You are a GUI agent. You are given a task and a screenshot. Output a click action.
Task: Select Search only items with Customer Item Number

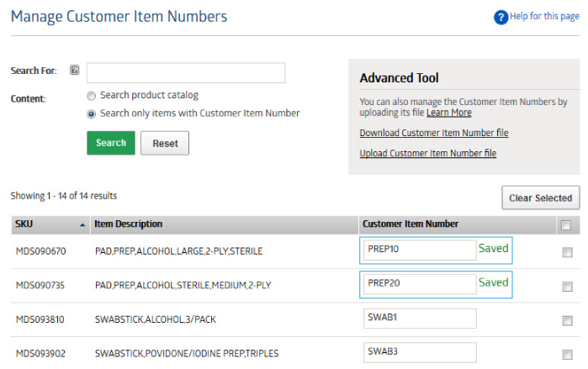(91, 113)
